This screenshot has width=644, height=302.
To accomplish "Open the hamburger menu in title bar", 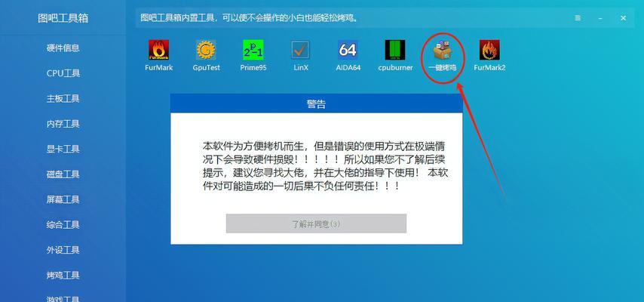I will tap(578, 18).
